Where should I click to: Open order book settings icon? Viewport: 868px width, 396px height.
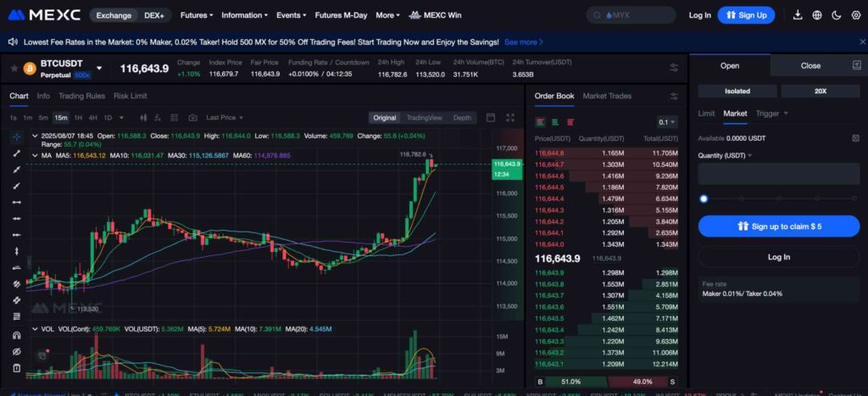tap(674, 97)
